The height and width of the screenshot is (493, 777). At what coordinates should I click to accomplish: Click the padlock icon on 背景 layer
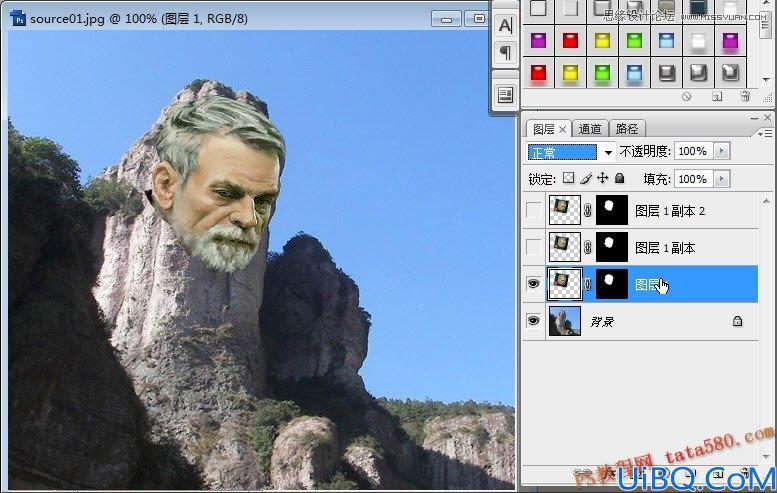[737, 322]
